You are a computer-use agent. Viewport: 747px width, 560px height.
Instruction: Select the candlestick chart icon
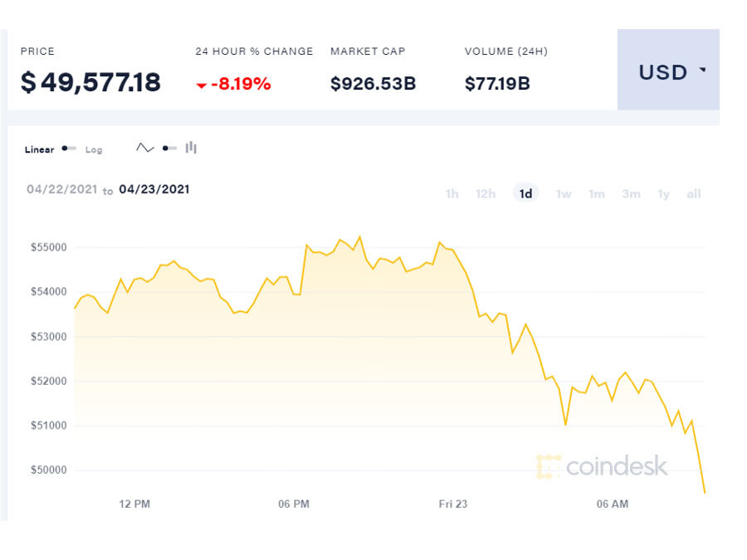191,149
